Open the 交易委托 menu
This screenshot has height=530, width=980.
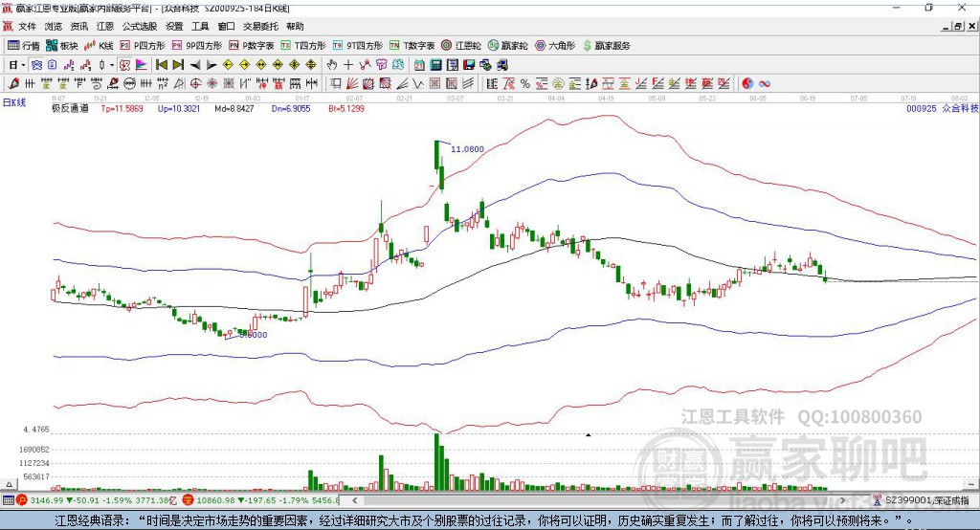click(260, 26)
